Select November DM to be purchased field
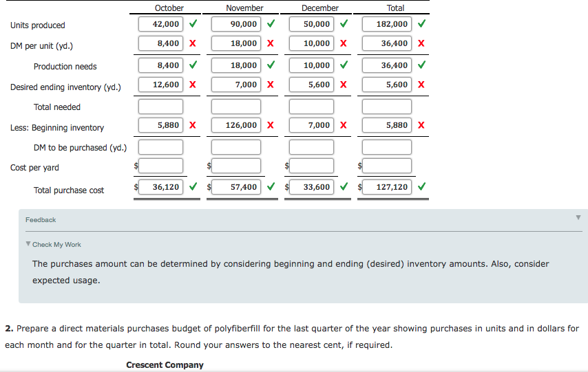 pos(236,147)
